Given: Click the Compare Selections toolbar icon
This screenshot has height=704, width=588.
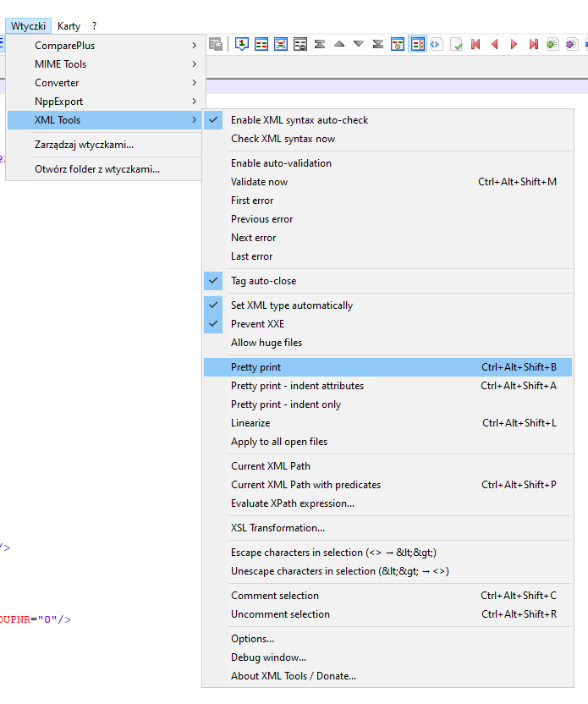Looking at the screenshot, I should click(x=281, y=44).
